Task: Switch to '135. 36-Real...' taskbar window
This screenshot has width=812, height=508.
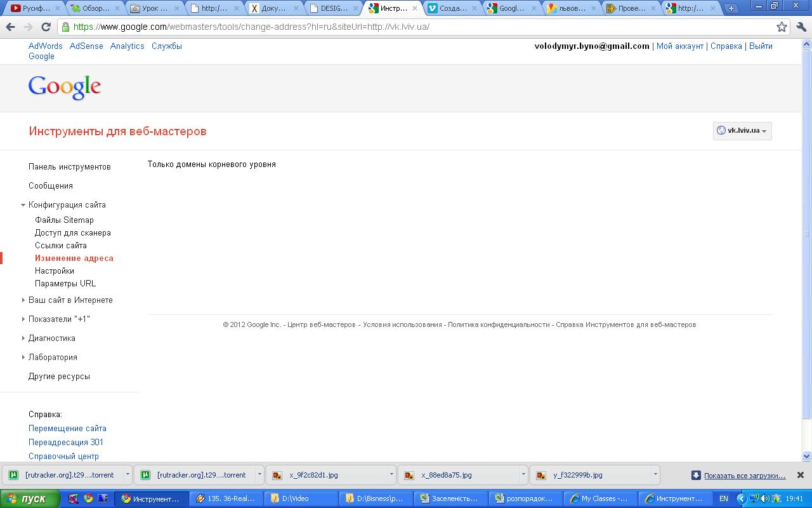Action: point(226,499)
